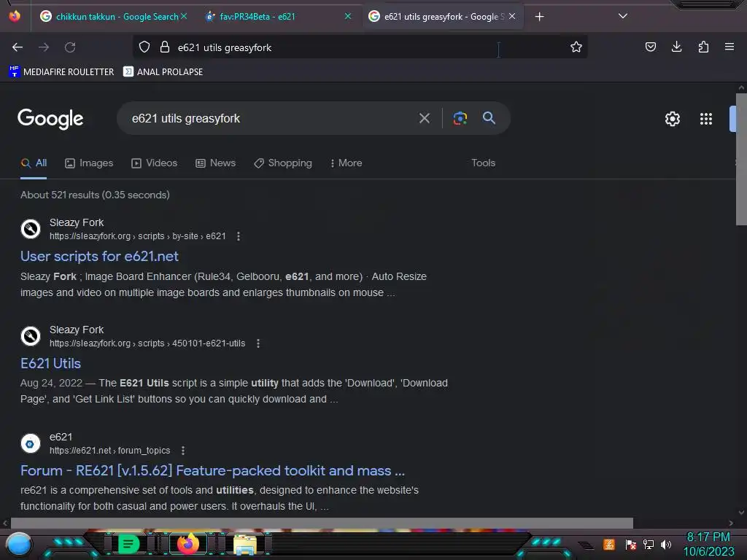Switch to News results
Screen dimensions: 747x560
pyautogui.click(x=215, y=163)
